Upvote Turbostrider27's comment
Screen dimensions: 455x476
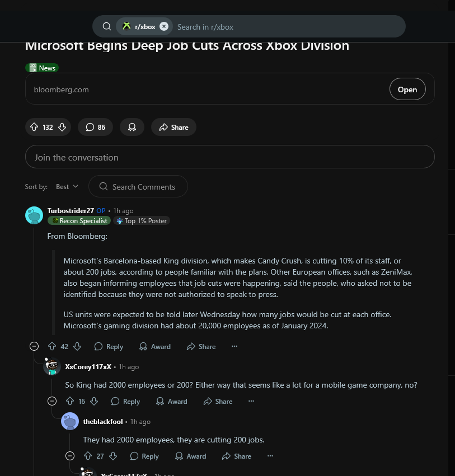52,346
